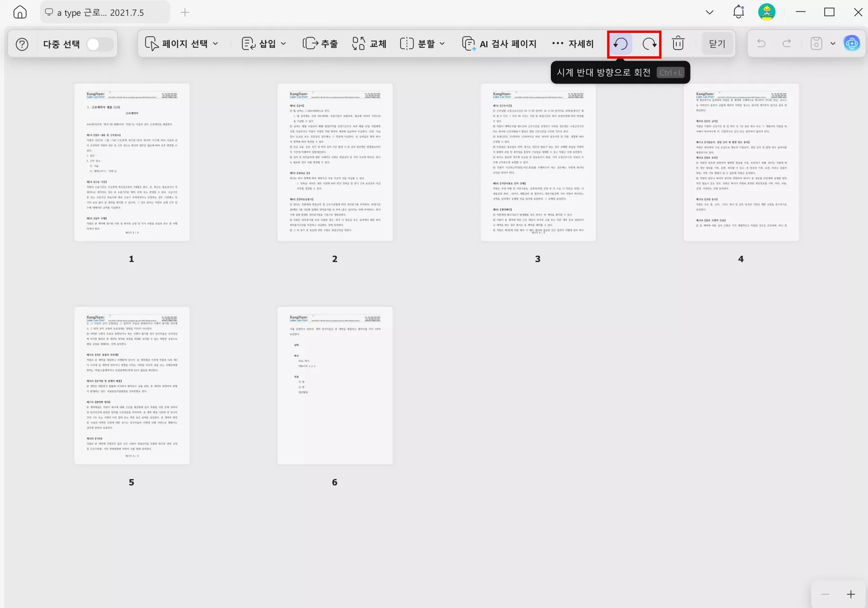868x608 pixels.
Task: Select page 6 thumbnail
Action: click(334, 385)
